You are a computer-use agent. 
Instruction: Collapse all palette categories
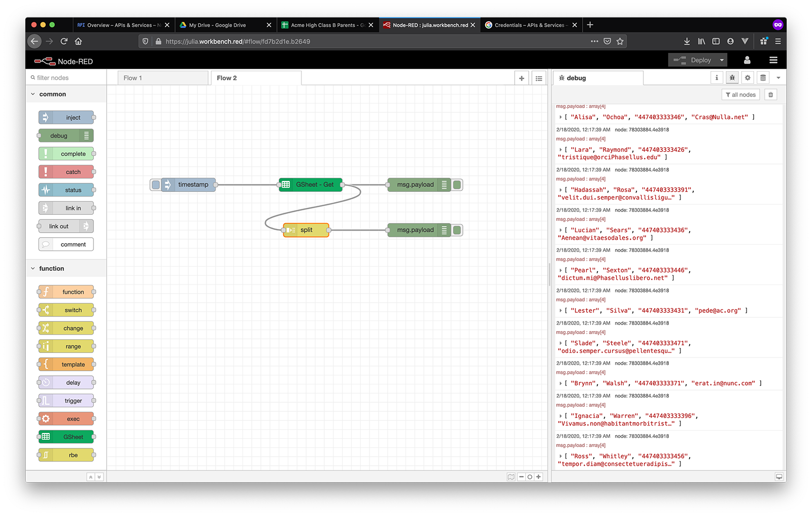[91, 477]
